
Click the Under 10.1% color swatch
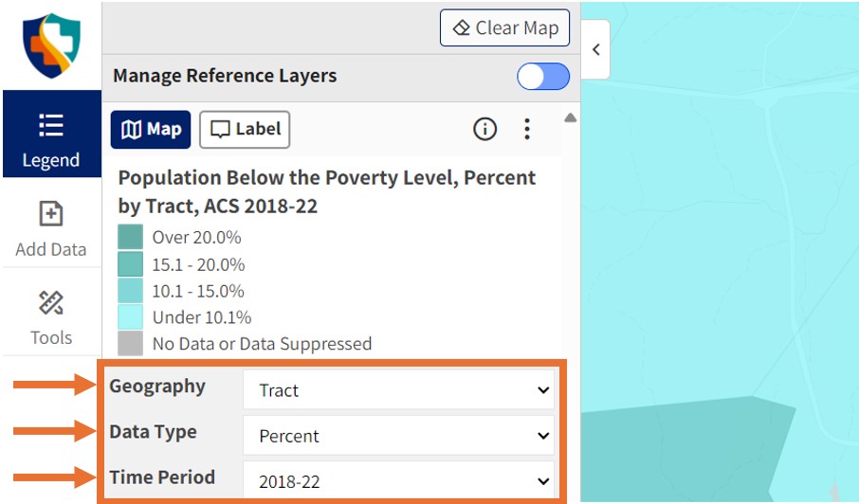point(130,316)
